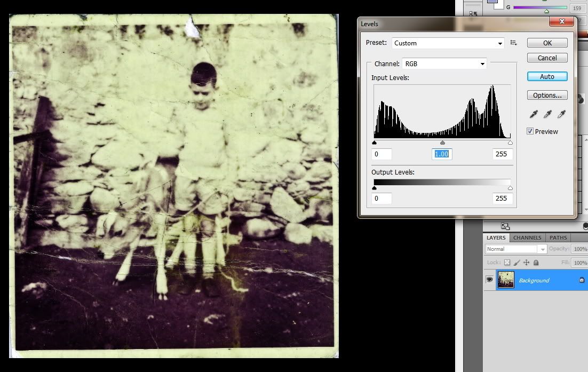Click the input levels midtone gray slider
Image resolution: width=588 pixels, height=372 pixels.
pos(442,143)
